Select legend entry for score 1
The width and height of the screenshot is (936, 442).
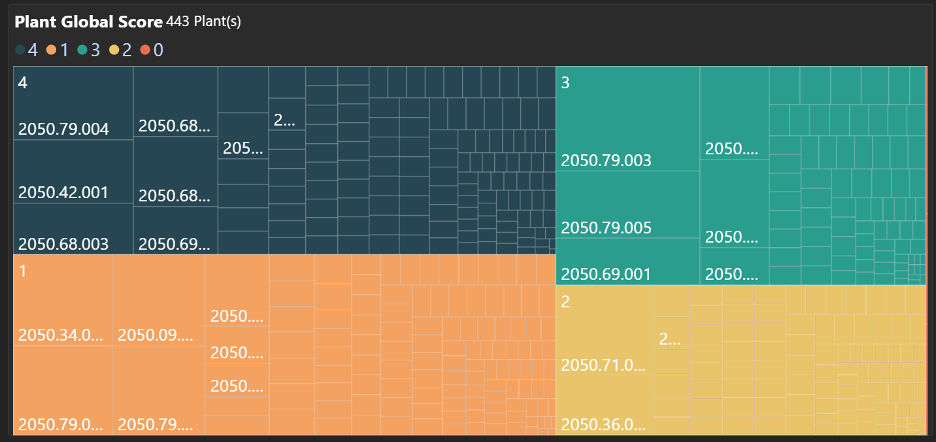(x=57, y=50)
